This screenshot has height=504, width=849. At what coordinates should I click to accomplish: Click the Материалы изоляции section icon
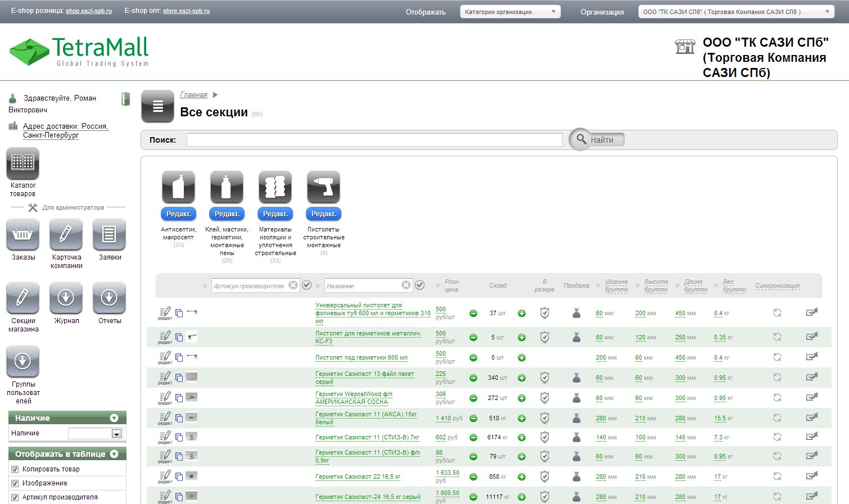275,187
